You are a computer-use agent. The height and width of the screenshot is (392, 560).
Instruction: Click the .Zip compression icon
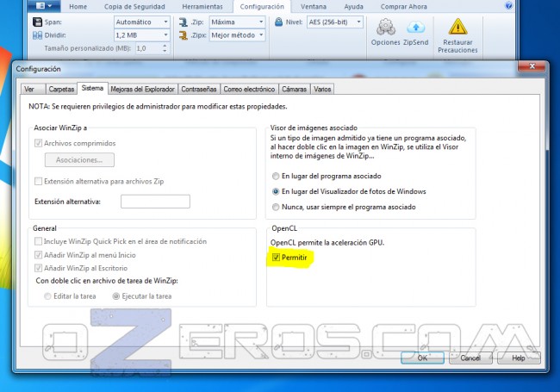tap(184, 20)
